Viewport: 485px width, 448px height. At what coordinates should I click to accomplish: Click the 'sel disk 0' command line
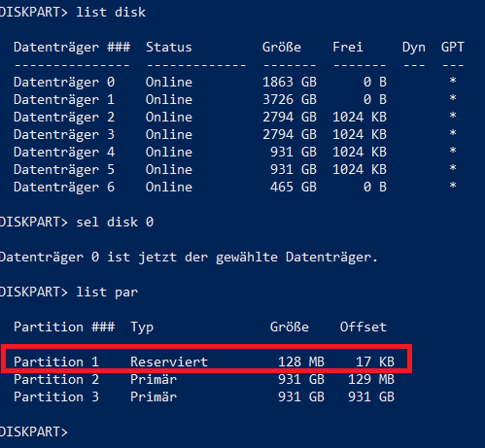point(77,223)
